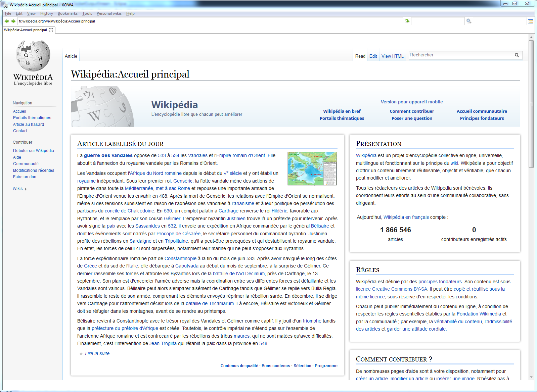This screenshot has width=537, height=392.
Task: Click the find box next to the address bar
Action: 438,21
